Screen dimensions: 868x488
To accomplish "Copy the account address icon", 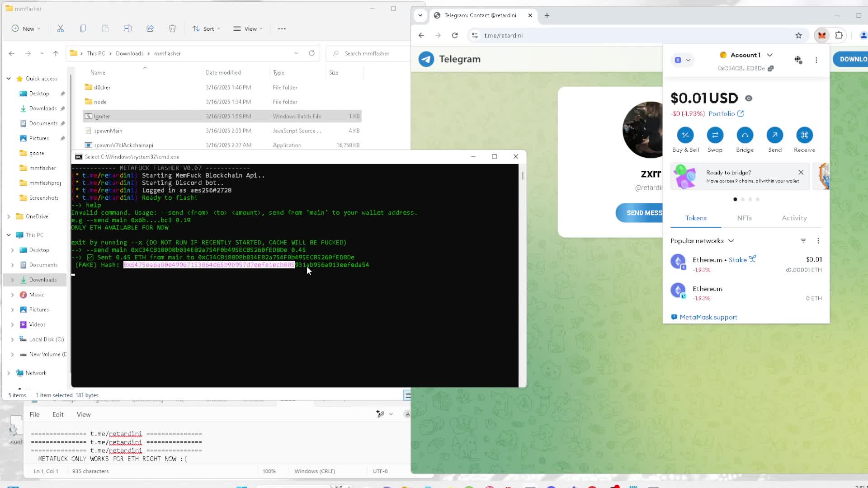I will tap(771, 68).
